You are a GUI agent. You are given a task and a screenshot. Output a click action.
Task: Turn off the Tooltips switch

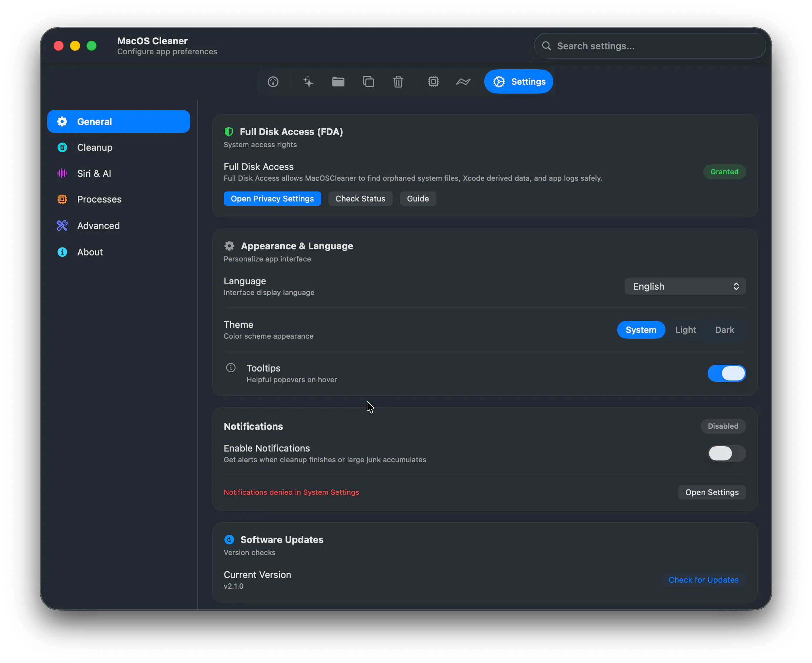(727, 374)
